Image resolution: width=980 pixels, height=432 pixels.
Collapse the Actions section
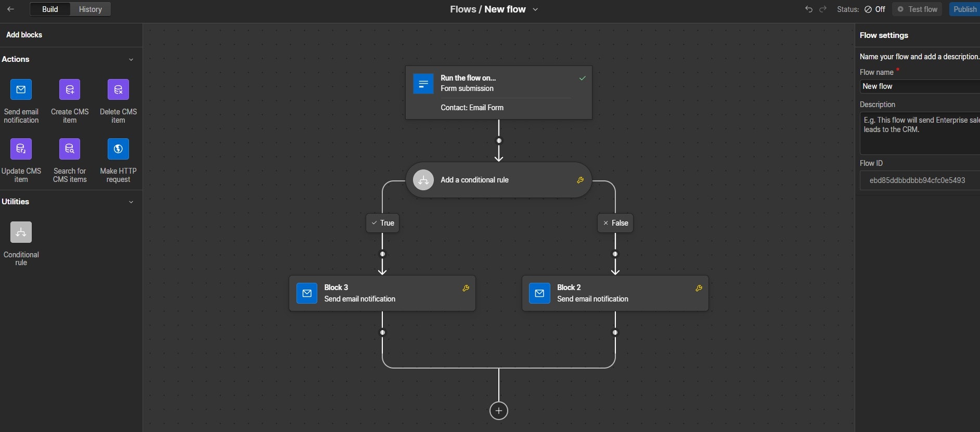click(x=131, y=59)
